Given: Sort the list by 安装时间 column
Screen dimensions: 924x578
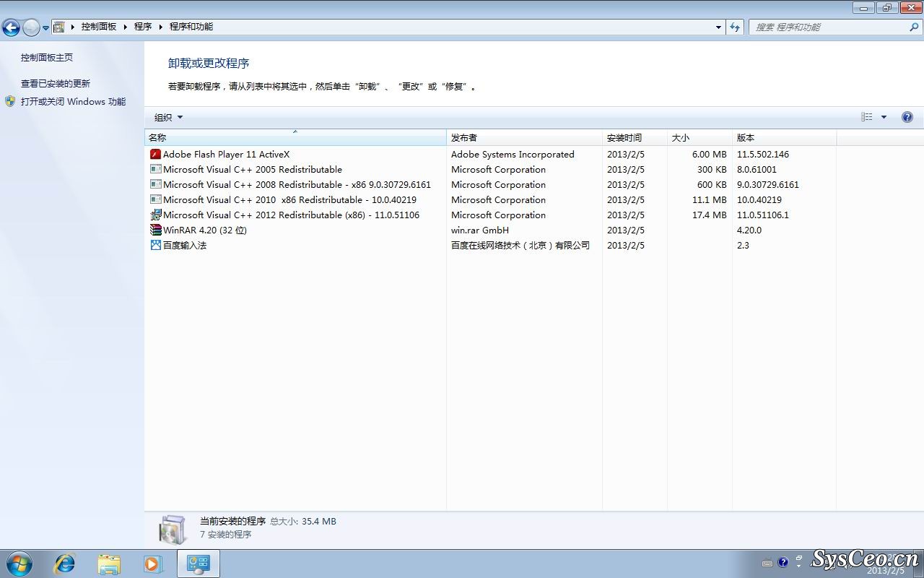Looking at the screenshot, I should click(x=635, y=137).
